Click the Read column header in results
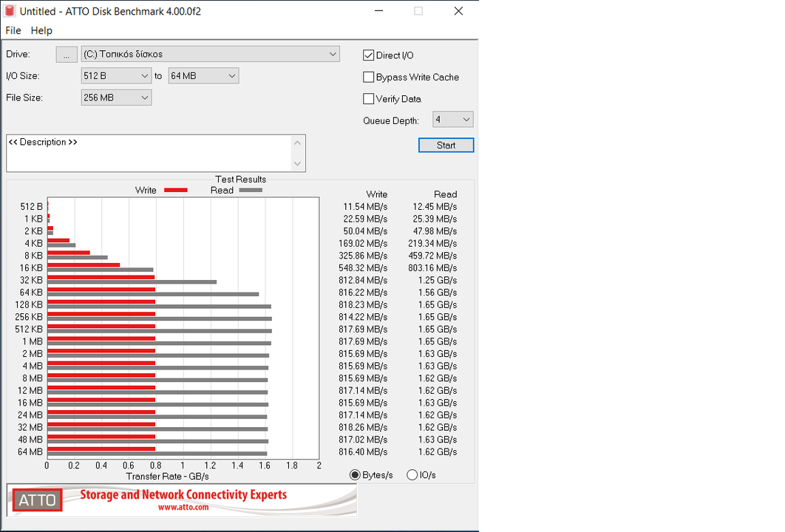Screen dimensions: 785x532 click(x=446, y=194)
